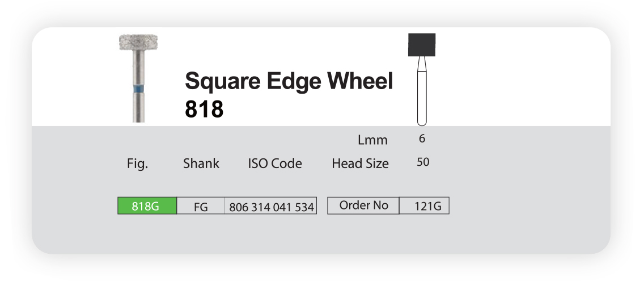The height and width of the screenshot is (281, 644).
Task: Select the Lmm value 6
Action: [x=422, y=139]
